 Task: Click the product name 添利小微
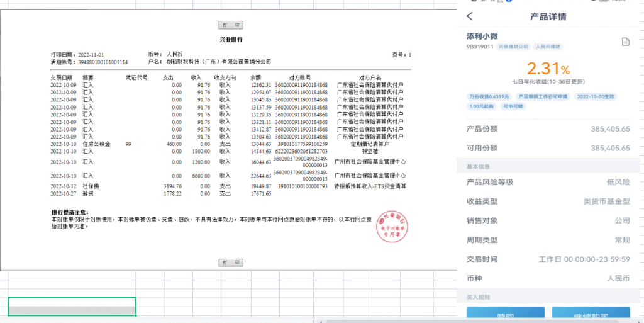tap(482, 37)
